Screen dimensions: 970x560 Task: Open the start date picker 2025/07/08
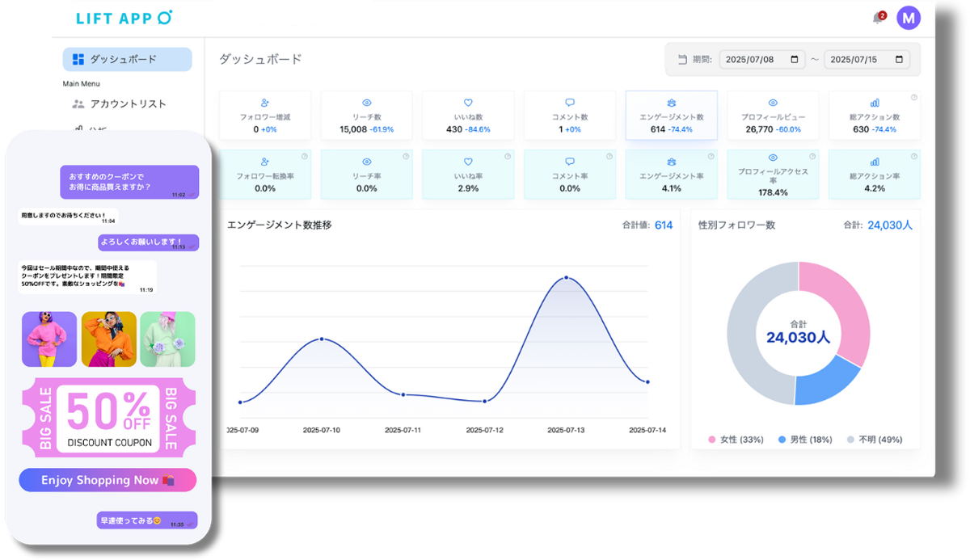[761, 59]
